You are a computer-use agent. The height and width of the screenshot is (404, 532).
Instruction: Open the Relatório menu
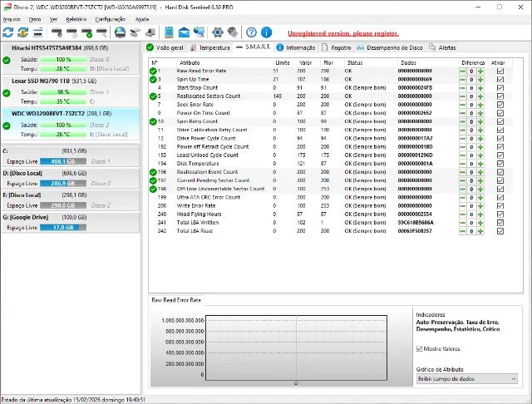(x=76, y=19)
